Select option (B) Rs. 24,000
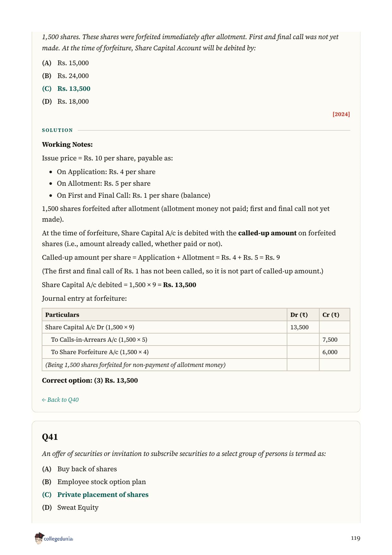This screenshot has height=555, width=392. [65, 76]
